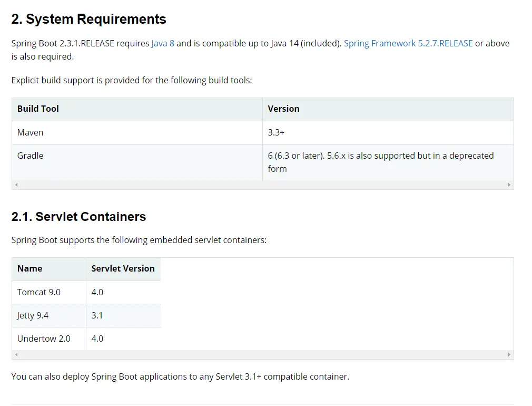Click the '2. System Requirements' heading
532x406 pixels.
click(88, 19)
